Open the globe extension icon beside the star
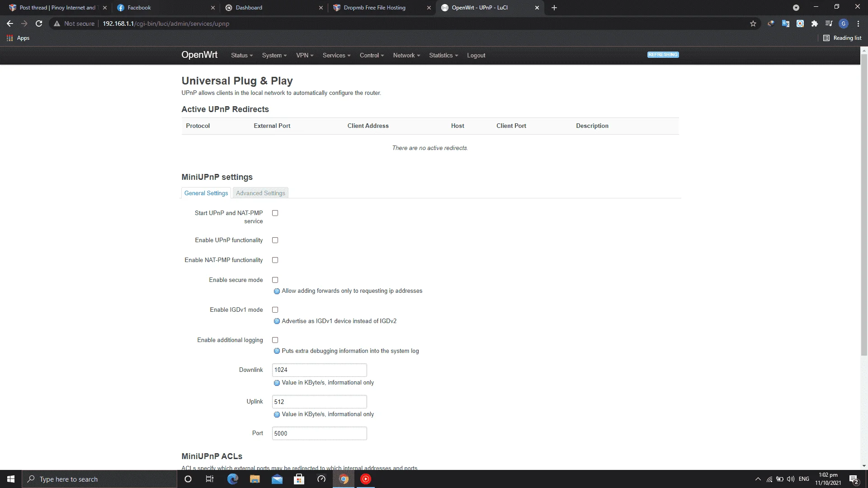868x488 pixels. tap(771, 23)
